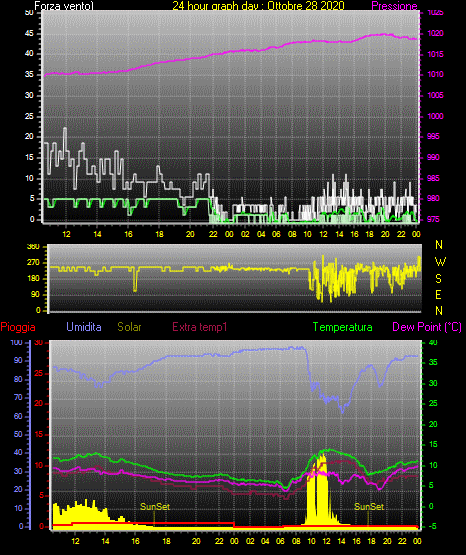Viewport: 466px width, 555px height.
Task: Click the Pressione legend label
Action: 394,6
